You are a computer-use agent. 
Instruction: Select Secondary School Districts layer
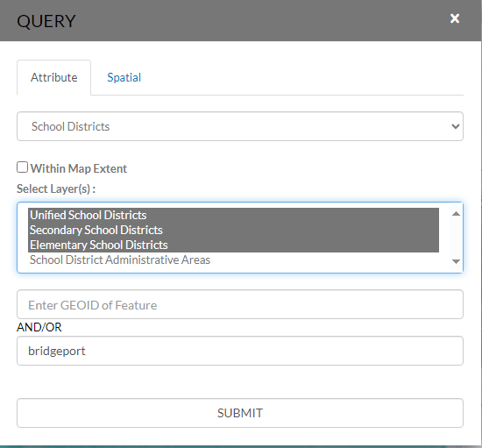[233, 230]
